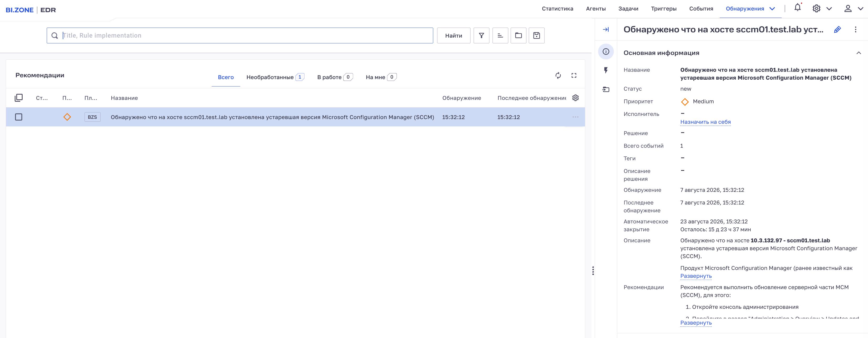
Task: Go to the Агенты section
Action: coord(596,9)
